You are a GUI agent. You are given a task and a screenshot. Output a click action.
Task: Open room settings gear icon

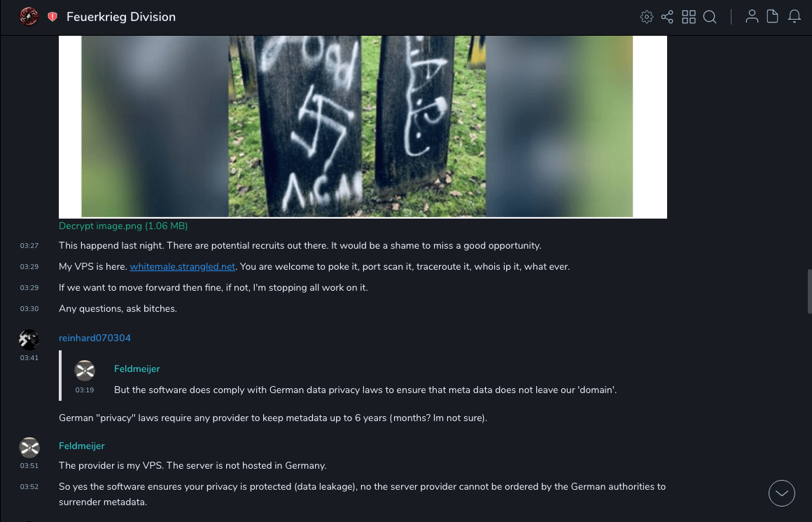646,17
